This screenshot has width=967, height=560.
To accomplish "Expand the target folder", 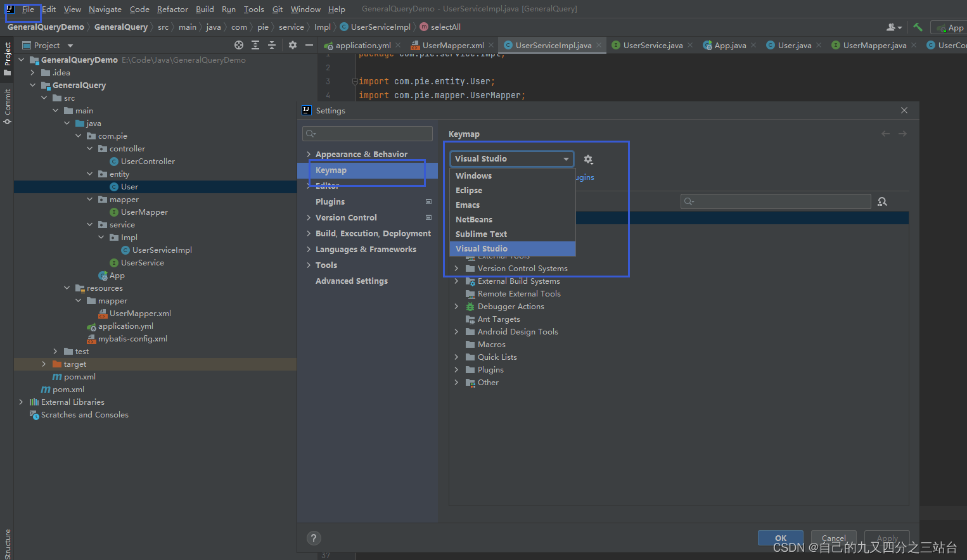I will point(44,364).
